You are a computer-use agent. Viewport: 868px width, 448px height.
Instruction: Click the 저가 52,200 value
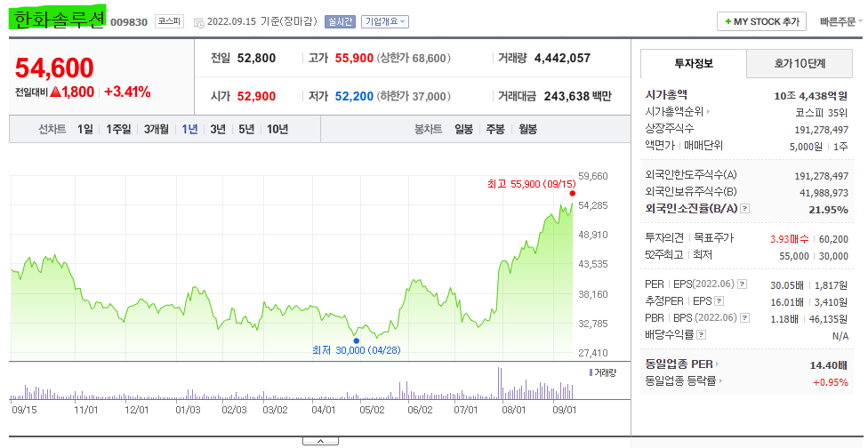point(354,96)
